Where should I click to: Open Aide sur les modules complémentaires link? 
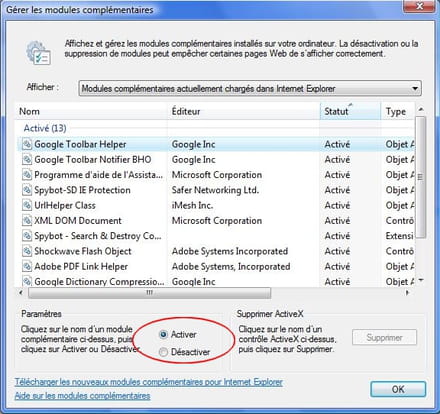click(x=82, y=396)
